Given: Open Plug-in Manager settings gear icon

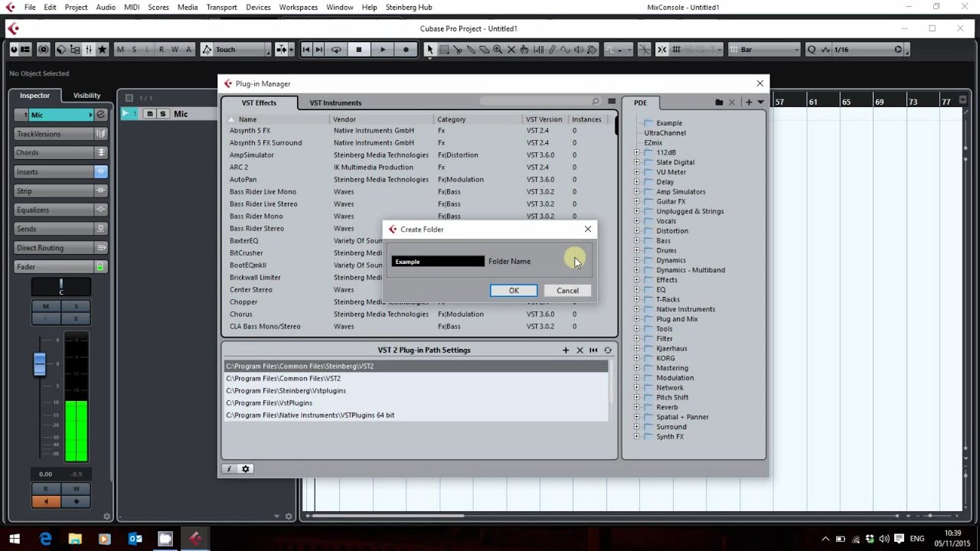Looking at the screenshot, I should pos(246,469).
